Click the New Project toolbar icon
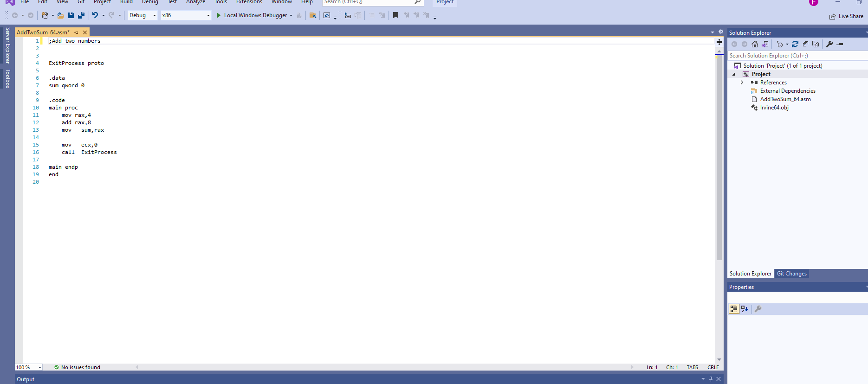Screen dimensions: 868x384 click(45, 15)
